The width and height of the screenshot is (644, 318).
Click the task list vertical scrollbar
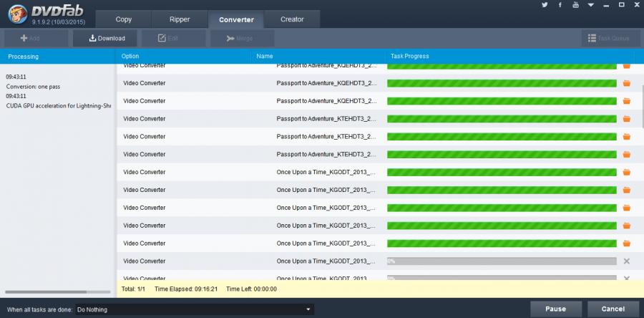pos(642,107)
